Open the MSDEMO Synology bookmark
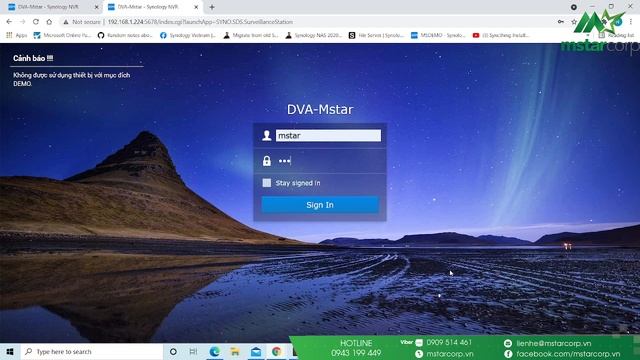The image size is (640, 360). point(438,36)
